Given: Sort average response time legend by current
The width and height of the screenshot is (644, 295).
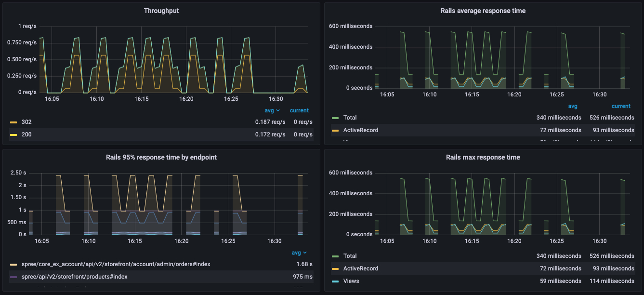Looking at the screenshot, I should click(x=620, y=106).
